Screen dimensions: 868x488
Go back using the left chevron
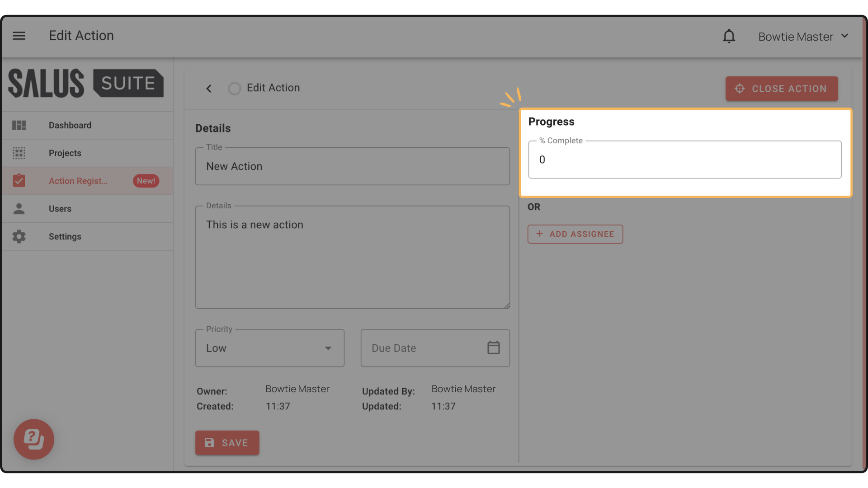[209, 89]
